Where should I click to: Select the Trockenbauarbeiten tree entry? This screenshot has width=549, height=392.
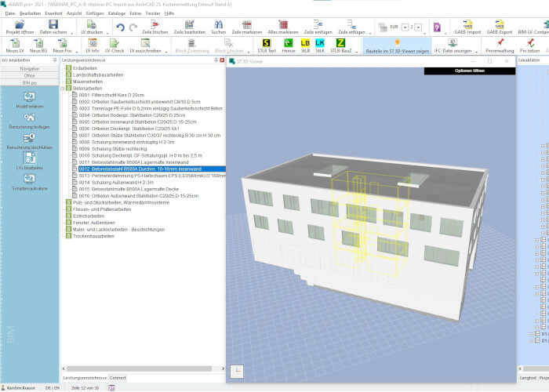pos(93,236)
